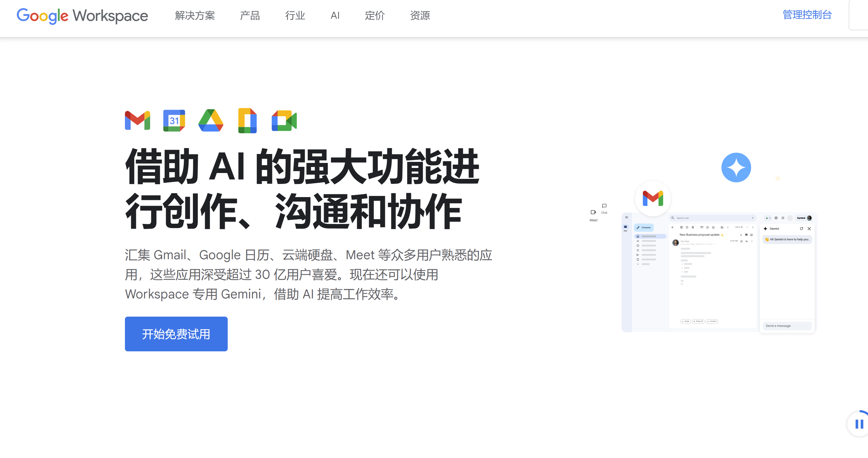This screenshot has height=458, width=868.
Task: Open the 定价 pricing page
Action: 374,15
